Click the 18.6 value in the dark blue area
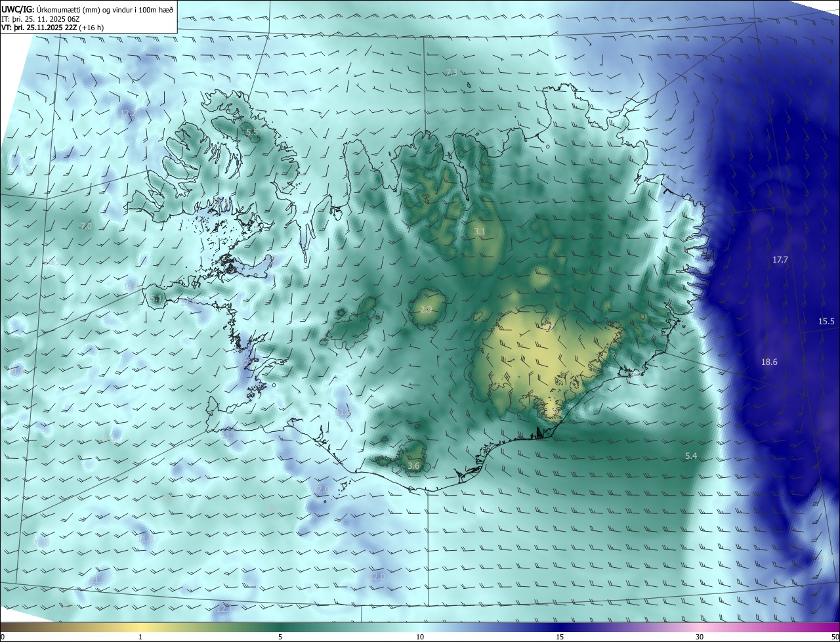This screenshot has height=642, width=840. click(769, 362)
